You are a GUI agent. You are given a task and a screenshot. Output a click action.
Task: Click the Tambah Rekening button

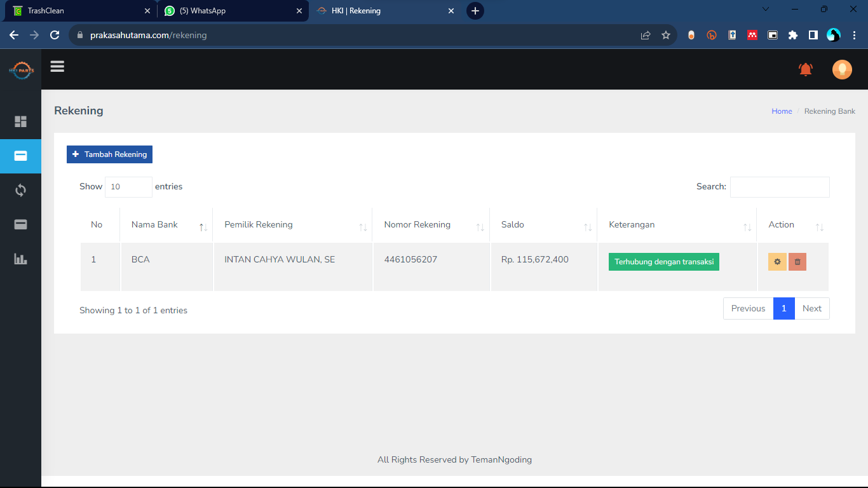[x=109, y=154]
